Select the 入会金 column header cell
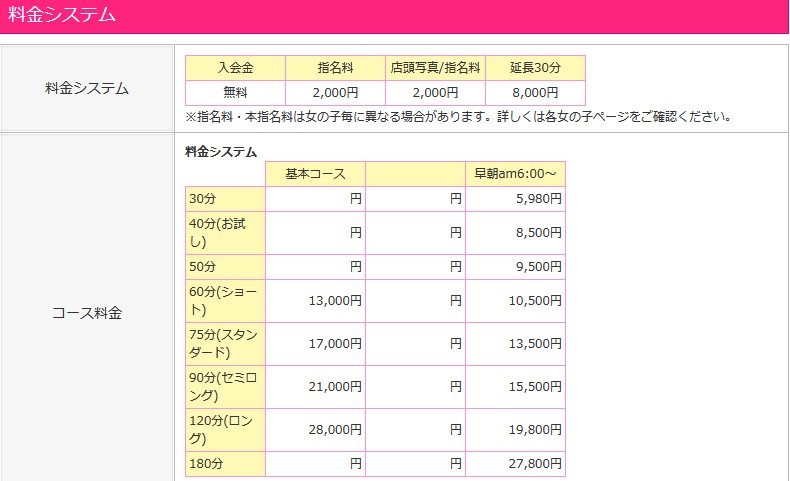790x481 pixels. (235, 68)
